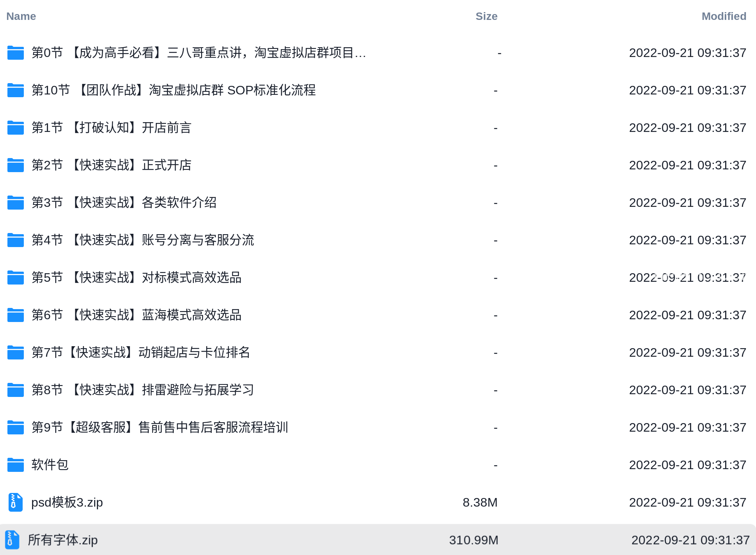
Task: Select the file name psd模板3.zip
Action: click(67, 502)
